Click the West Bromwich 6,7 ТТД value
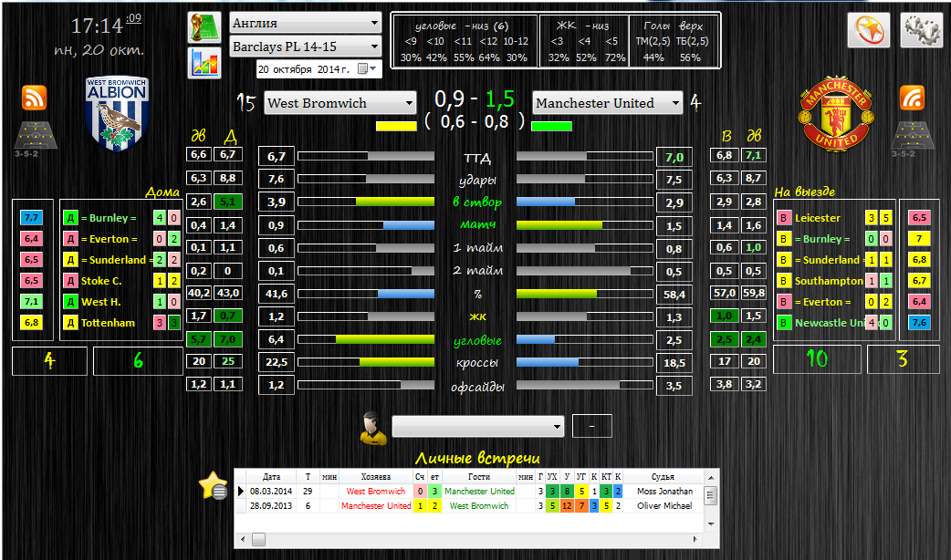This screenshot has height=560, width=951. click(276, 156)
